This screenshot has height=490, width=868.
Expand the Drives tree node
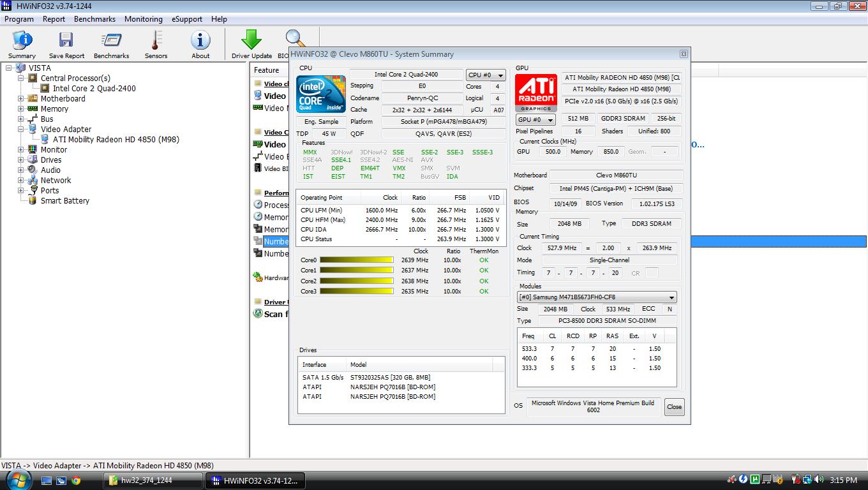[21, 160]
